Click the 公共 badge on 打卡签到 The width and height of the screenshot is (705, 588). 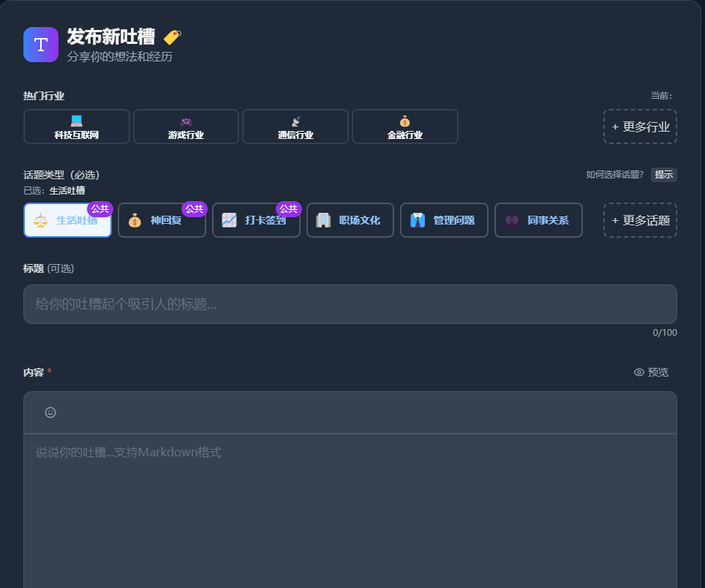[x=289, y=209]
